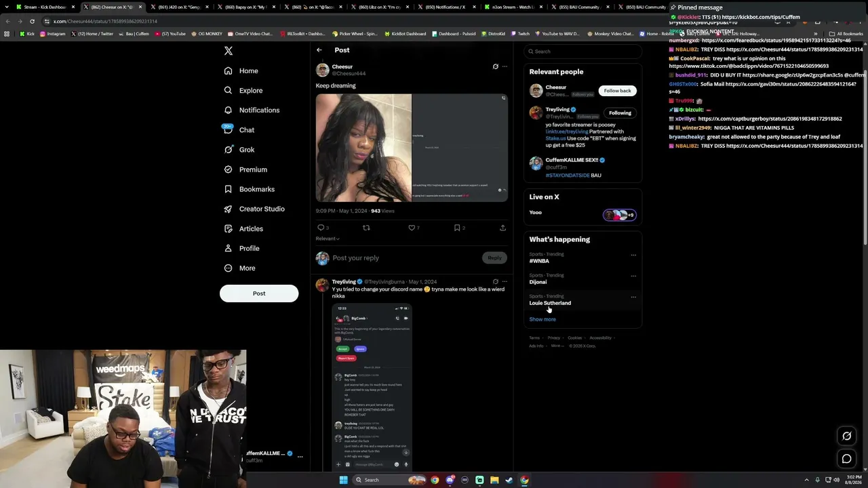Image resolution: width=868 pixels, height=488 pixels.
Task: Click the Grok icon on Treyliving's reply
Action: coord(495,281)
